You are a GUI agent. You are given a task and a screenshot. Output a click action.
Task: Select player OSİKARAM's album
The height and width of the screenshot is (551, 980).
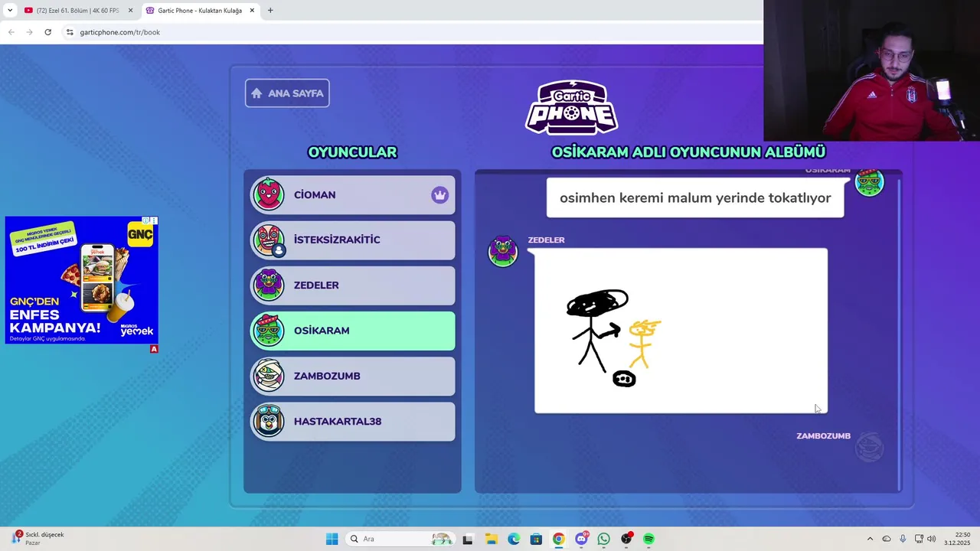pos(353,331)
